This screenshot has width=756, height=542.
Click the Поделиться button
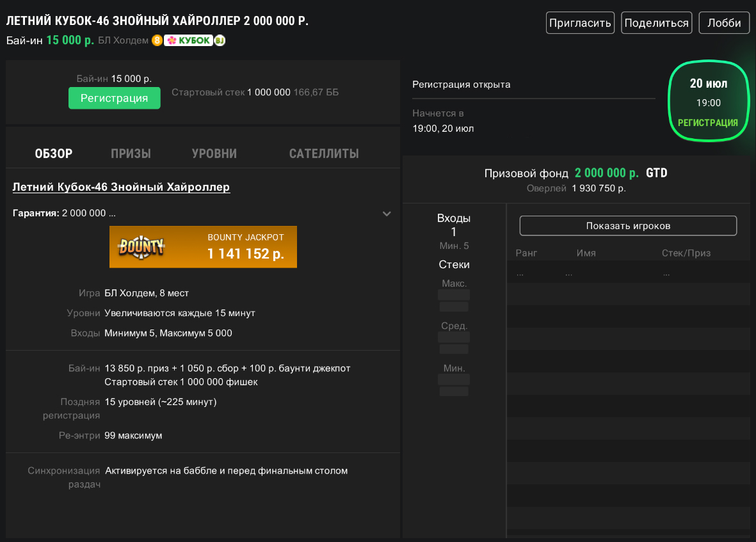pyautogui.click(x=657, y=23)
